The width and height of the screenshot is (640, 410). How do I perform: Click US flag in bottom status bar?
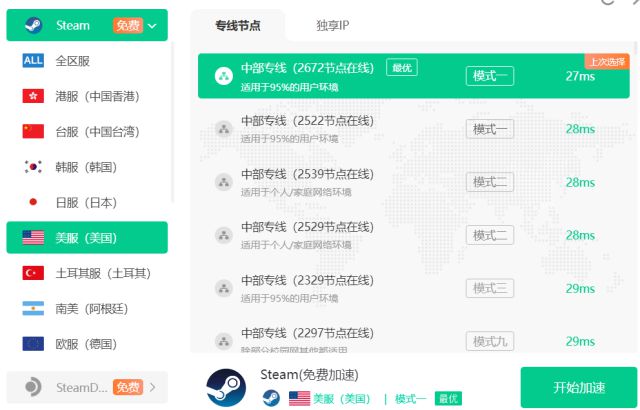(x=300, y=398)
